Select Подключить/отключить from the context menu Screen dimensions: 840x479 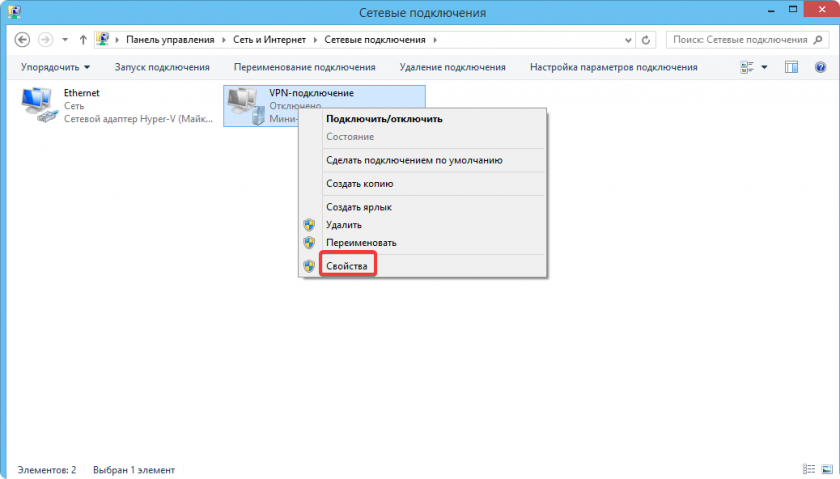coord(384,118)
